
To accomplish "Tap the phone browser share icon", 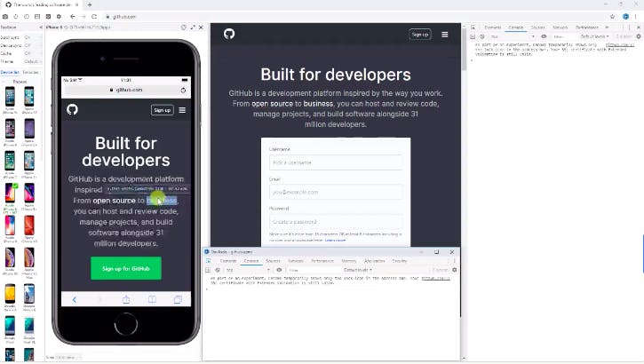I will click(126, 299).
